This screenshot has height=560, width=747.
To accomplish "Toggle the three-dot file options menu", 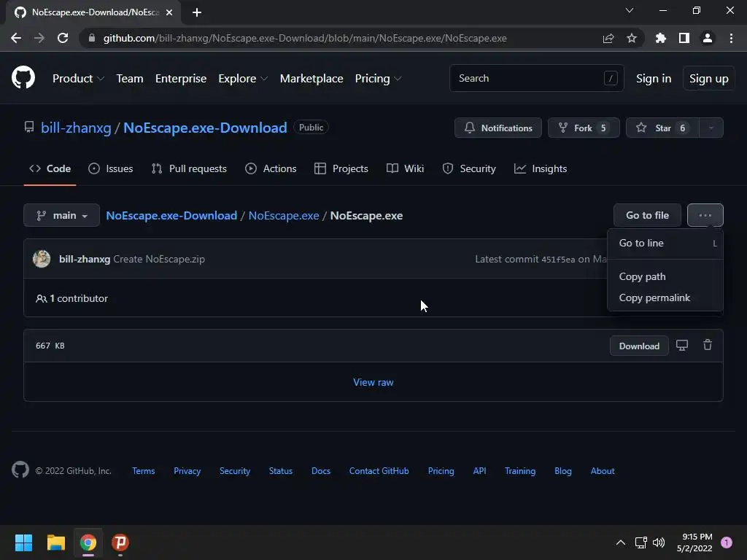I will coord(705,215).
